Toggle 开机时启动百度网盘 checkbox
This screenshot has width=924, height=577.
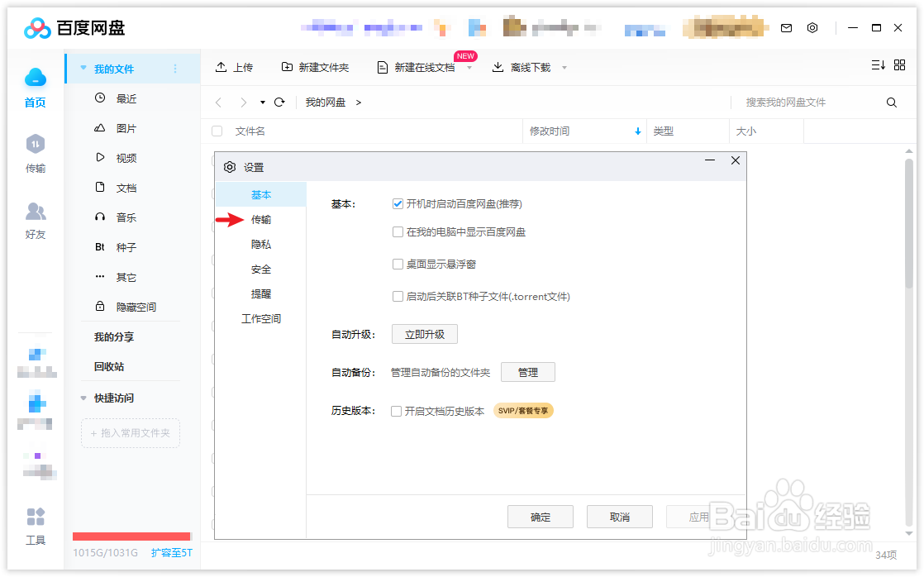(398, 204)
